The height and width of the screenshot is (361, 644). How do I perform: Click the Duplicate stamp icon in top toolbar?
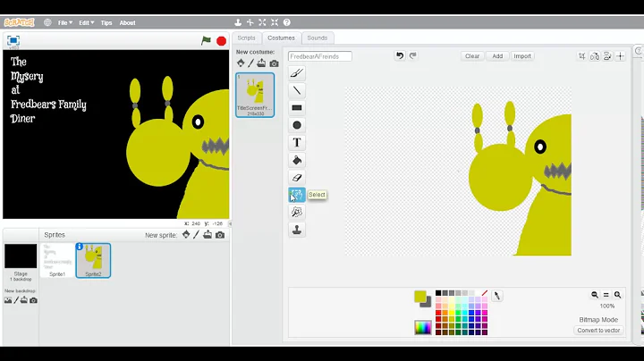(x=238, y=22)
